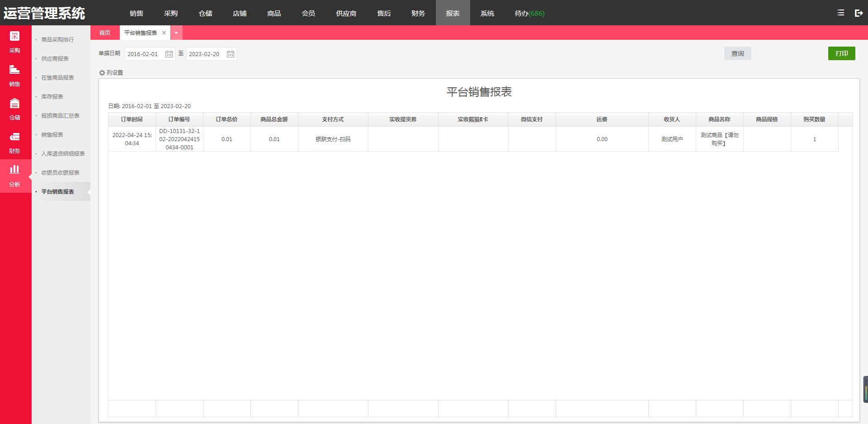
Task: Click the 商品总金额 column header
Action: 274,119
